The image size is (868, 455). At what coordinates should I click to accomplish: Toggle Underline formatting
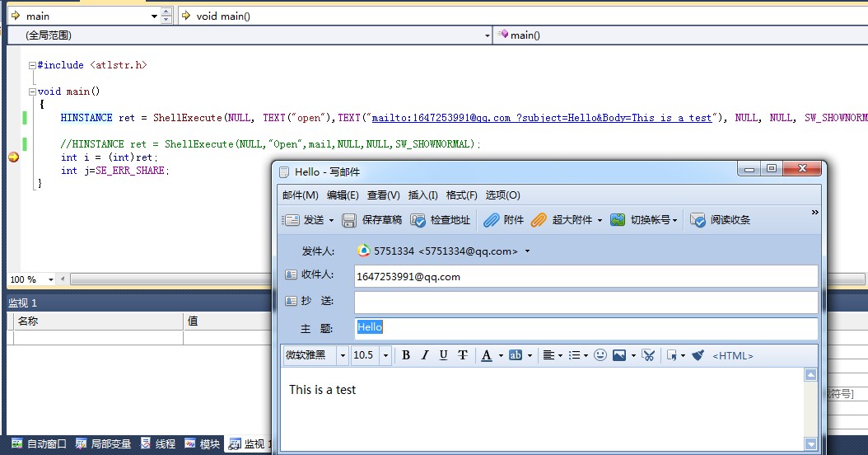tap(443, 355)
